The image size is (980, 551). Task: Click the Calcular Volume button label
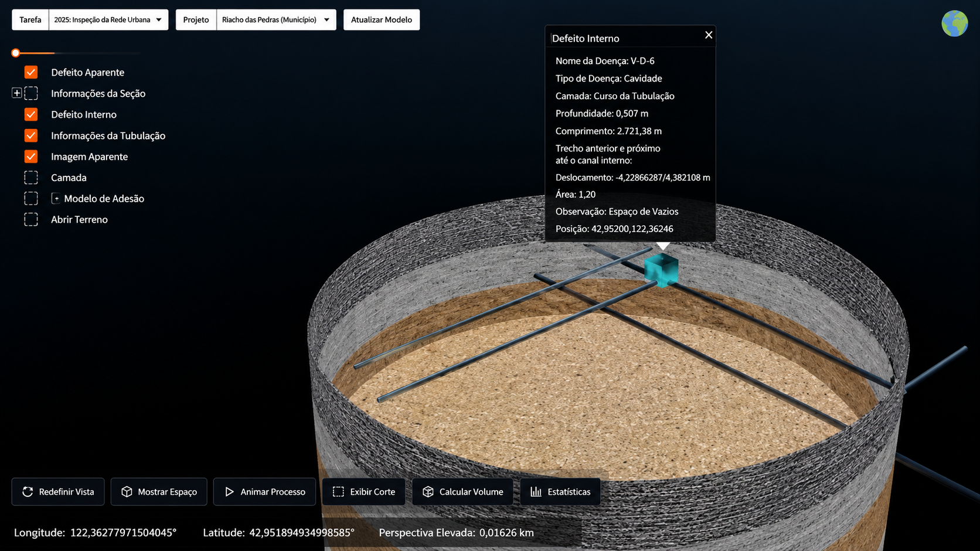click(471, 492)
